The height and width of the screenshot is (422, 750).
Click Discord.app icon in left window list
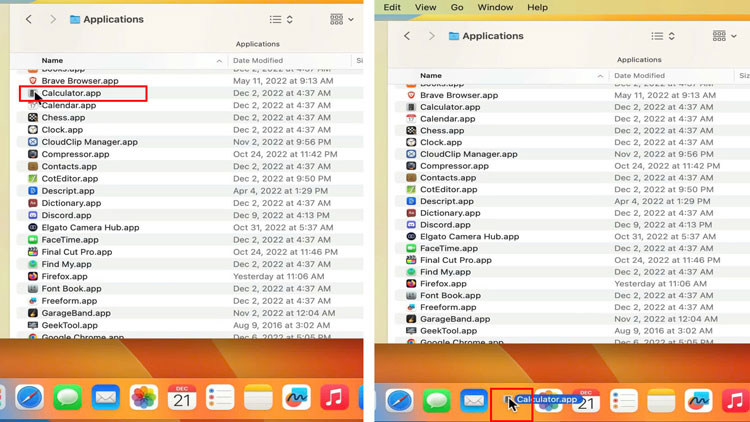pyautogui.click(x=33, y=215)
